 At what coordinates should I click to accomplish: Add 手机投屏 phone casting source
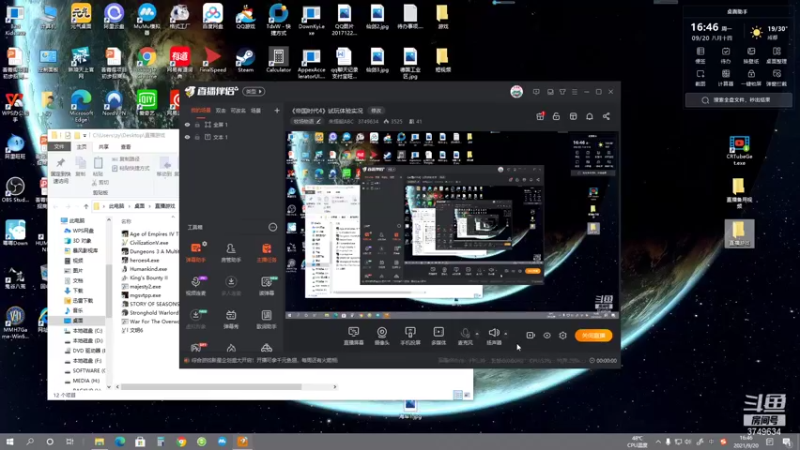(410, 336)
